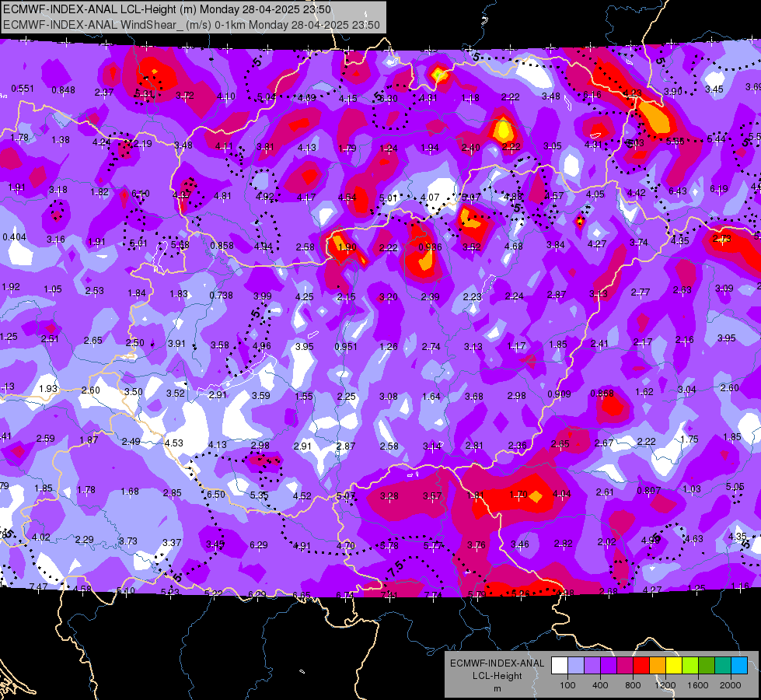
Task: Click legend text ECMWF-INDEX-ANAL
Action: (497, 663)
